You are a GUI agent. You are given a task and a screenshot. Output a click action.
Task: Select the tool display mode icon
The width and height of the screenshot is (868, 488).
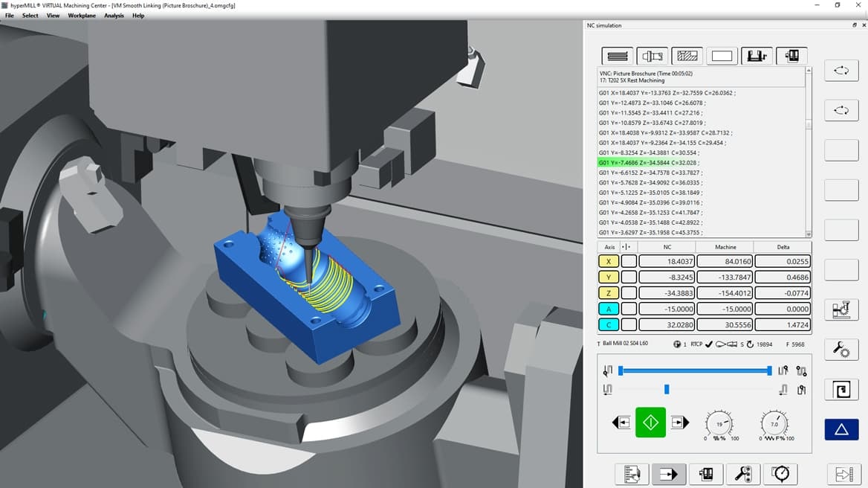[652, 56]
